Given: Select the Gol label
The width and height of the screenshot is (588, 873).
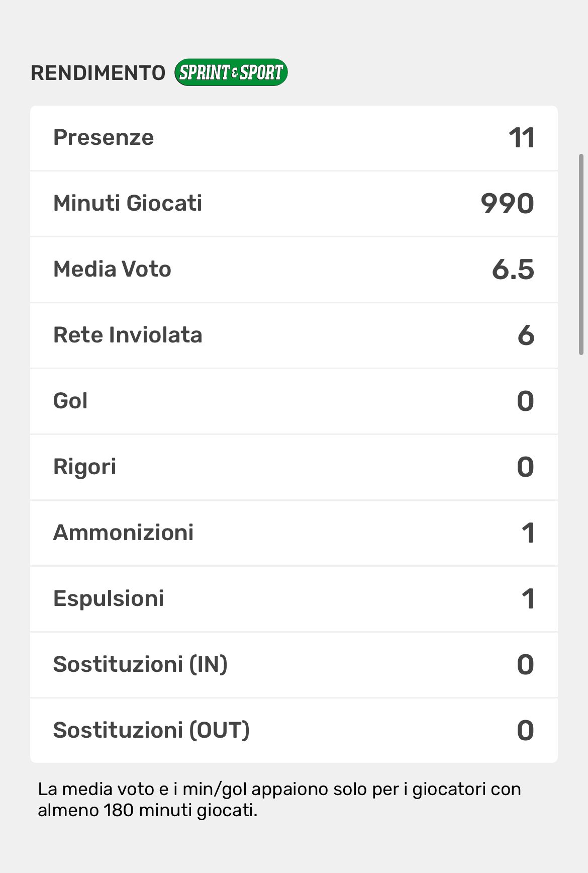Looking at the screenshot, I should pyautogui.click(x=70, y=401).
